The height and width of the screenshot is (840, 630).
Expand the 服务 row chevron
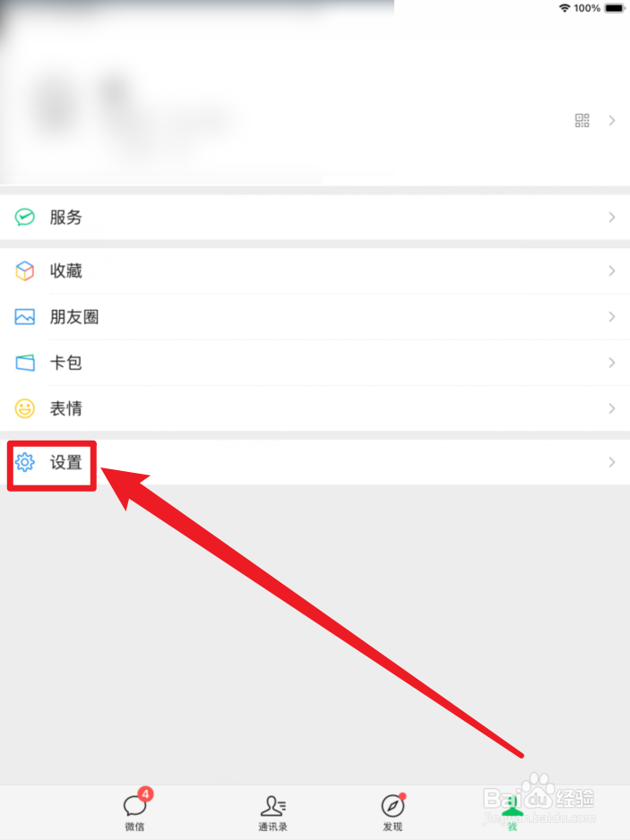tap(612, 217)
